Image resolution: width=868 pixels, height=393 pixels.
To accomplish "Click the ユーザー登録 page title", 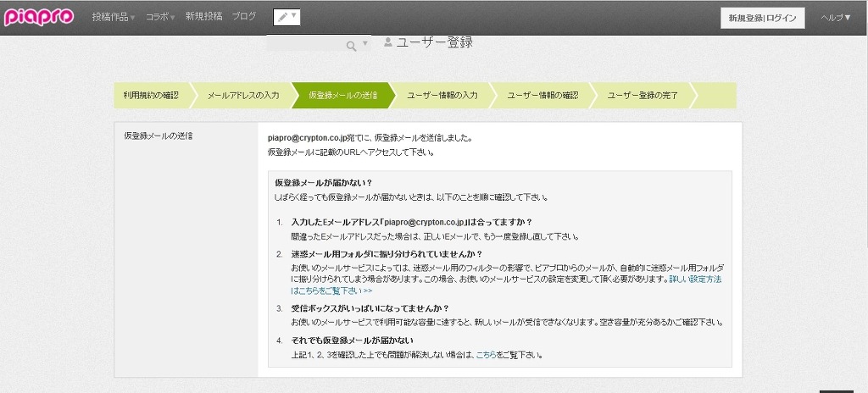I will click(435, 42).
